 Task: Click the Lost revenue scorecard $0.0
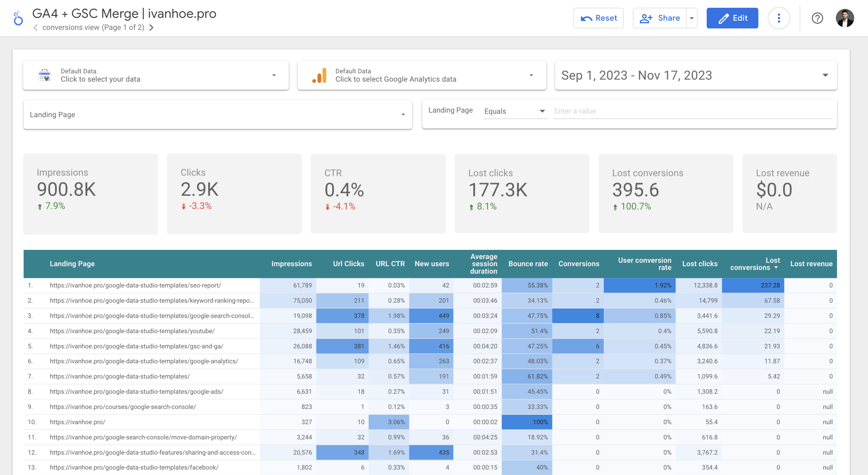789,194
